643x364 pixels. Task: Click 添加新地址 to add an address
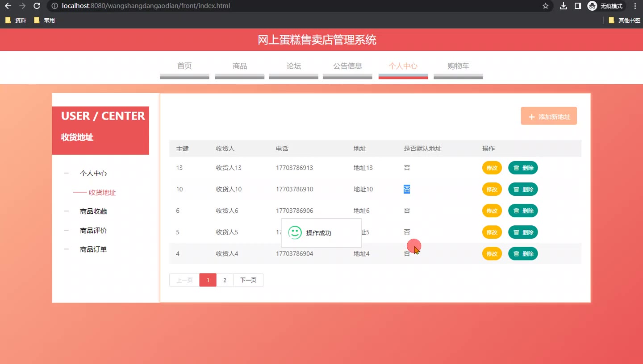click(x=549, y=116)
